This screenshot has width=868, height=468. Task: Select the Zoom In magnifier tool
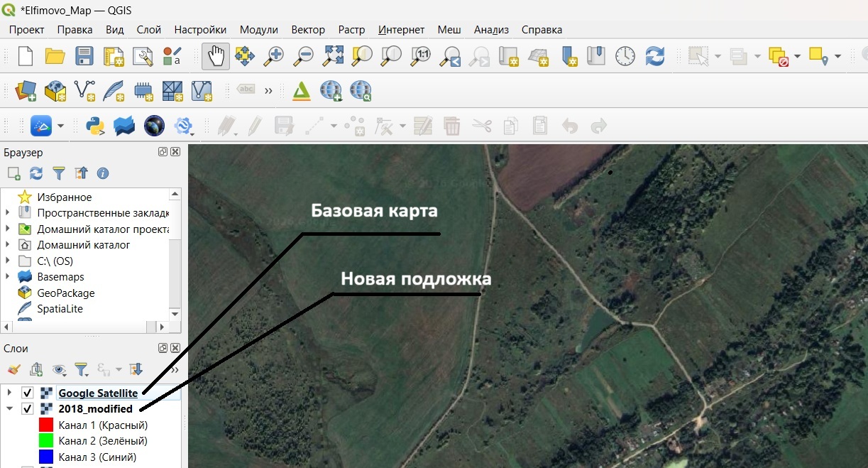click(274, 56)
